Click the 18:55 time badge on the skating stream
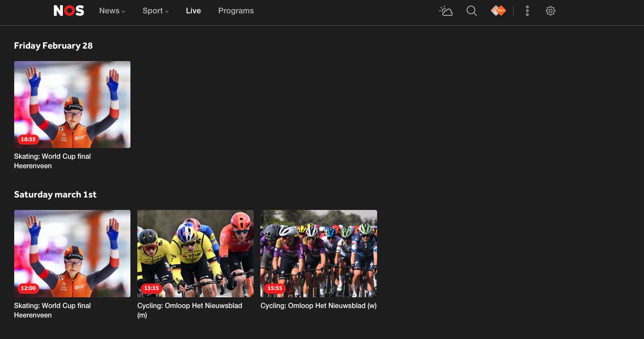The width and height of the screenshot is (644, 339). click(x=28, y=139)
